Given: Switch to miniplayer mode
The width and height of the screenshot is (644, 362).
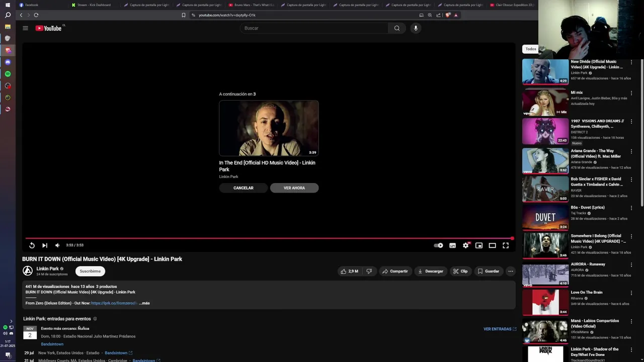Looking at the screenshot, I should 479,245.
